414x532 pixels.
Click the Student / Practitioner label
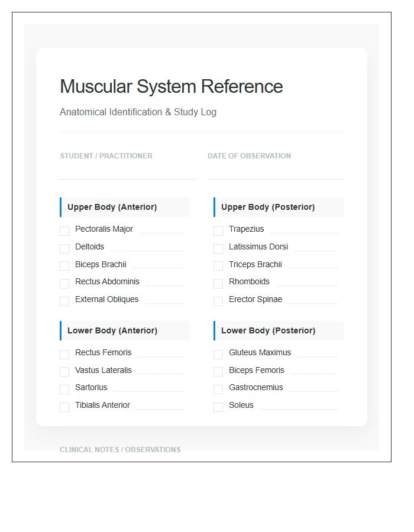(106, 155)
